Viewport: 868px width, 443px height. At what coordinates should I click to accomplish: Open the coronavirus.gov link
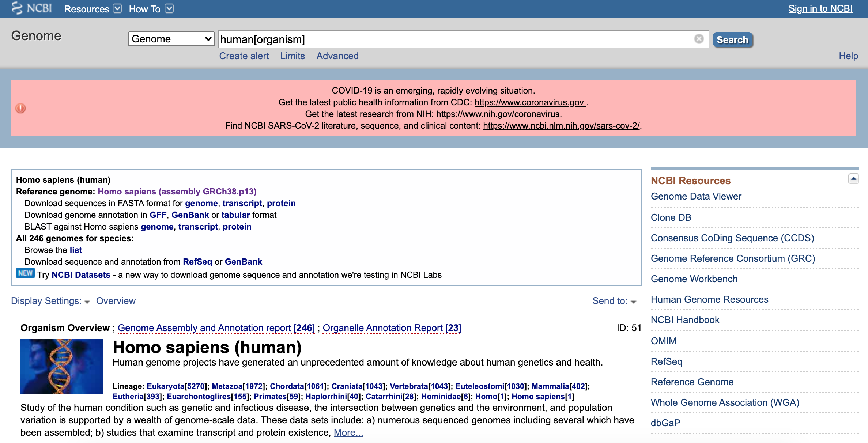pyautogui.click(x=530, y=102)
